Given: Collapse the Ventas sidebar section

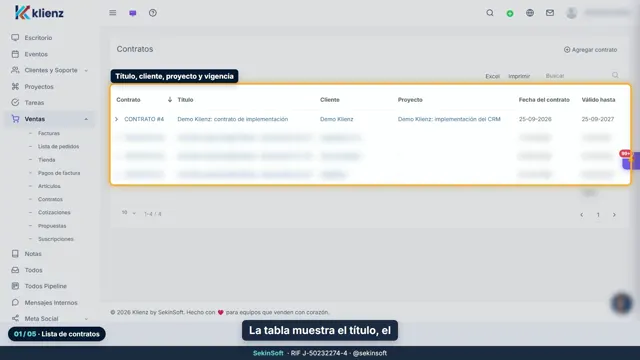Looking at the screenshot, I should [50, 119].
